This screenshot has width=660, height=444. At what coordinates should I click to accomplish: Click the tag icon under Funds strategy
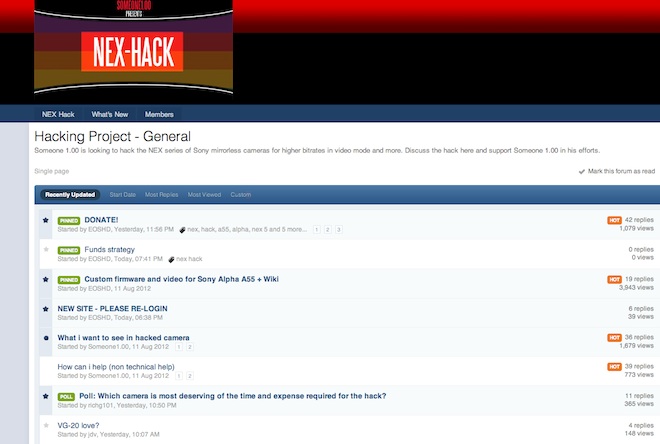click(171, 259)
